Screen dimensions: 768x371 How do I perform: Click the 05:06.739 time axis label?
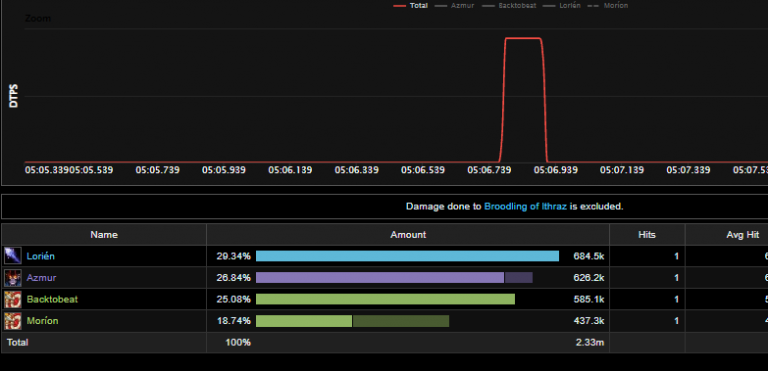pyautogui.click(x=489, y=170)
